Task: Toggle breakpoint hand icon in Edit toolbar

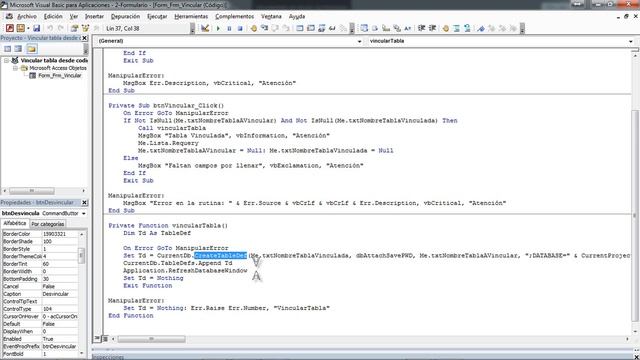Action: click(x=446, y=28)
